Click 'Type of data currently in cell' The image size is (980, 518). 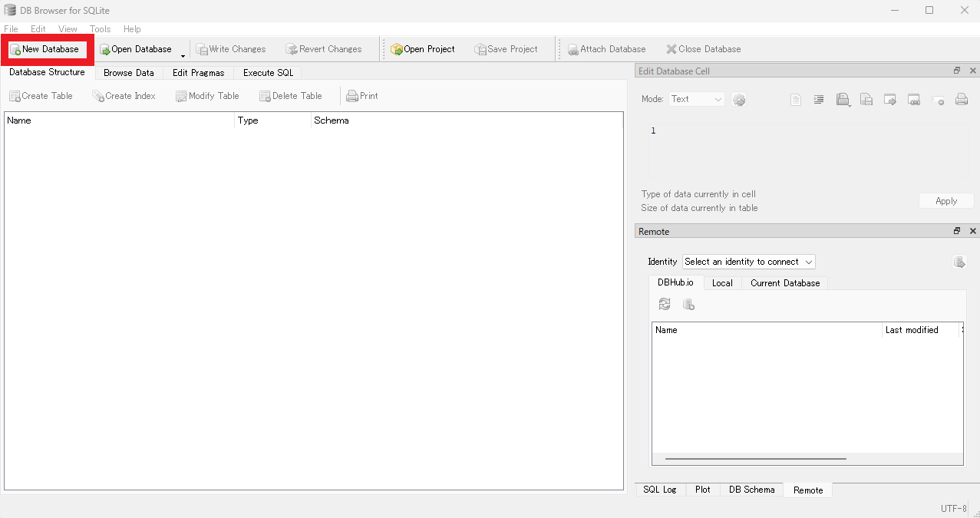point(698,194)
